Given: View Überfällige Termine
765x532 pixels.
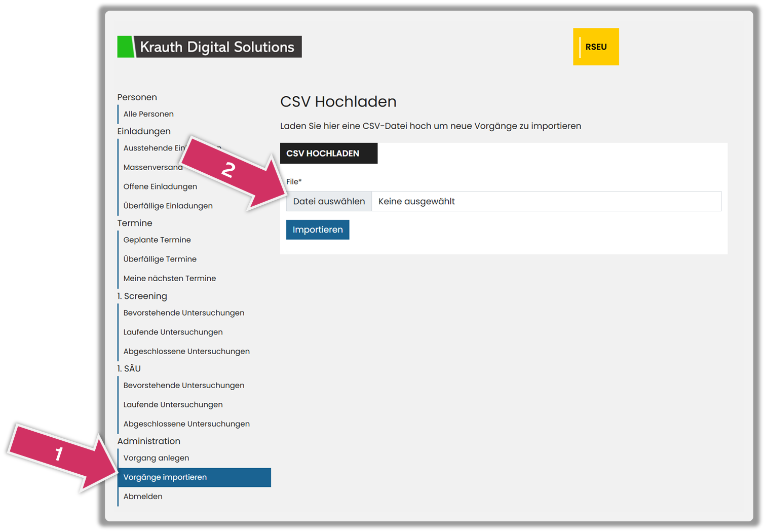Looking at the screenshot, I should [x=160, y=259].
